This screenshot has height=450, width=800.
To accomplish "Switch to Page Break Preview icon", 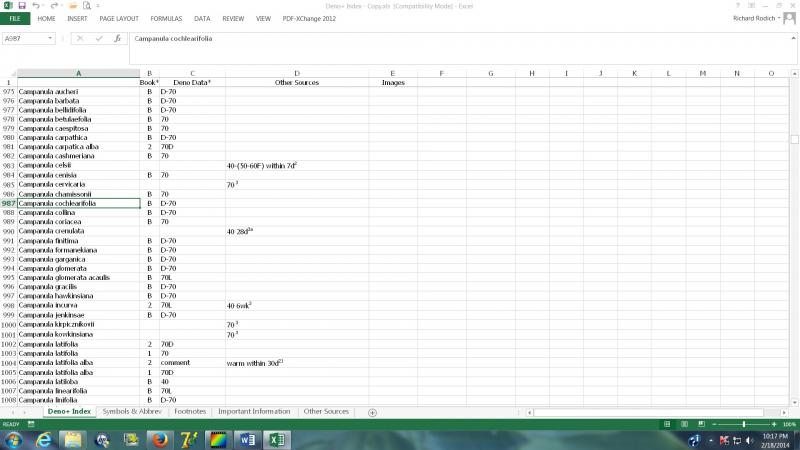I will [x=702, y=424].
